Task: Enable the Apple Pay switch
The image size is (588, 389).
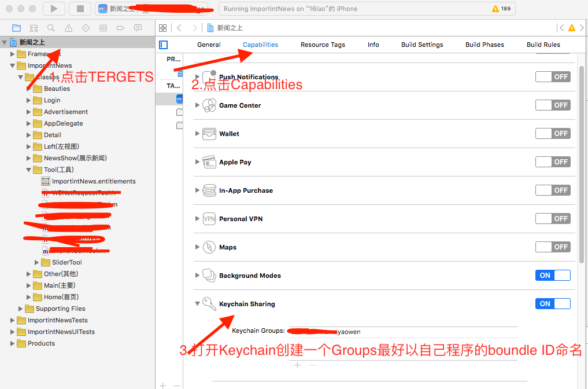Action: [x=553, y=162]
